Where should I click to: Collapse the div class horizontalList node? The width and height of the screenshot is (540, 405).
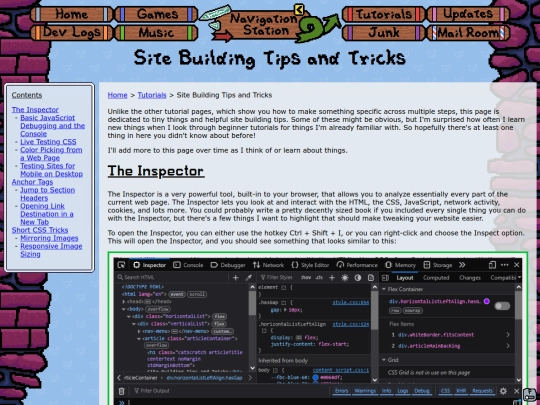(x=129, y=316)
